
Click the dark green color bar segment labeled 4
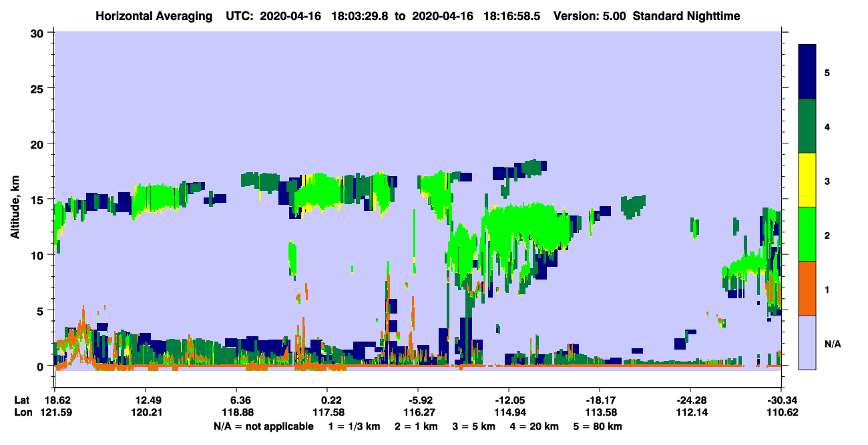(x=807, y=126)
